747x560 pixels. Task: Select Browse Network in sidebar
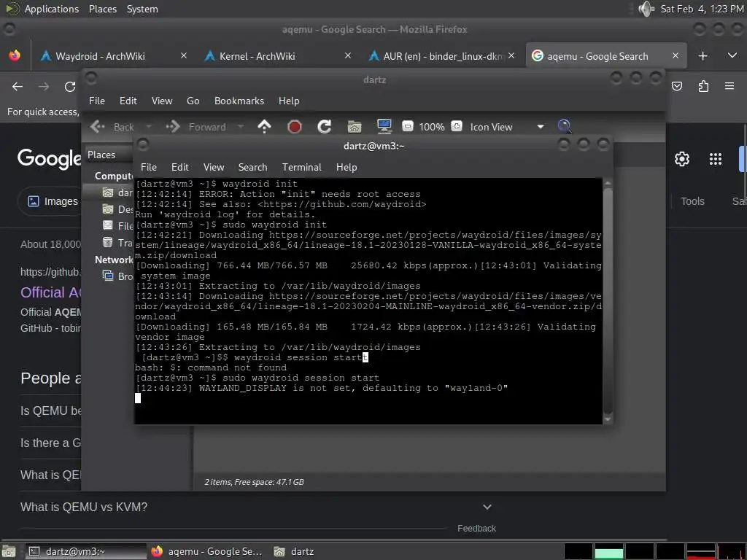click(x=117, y=276)
